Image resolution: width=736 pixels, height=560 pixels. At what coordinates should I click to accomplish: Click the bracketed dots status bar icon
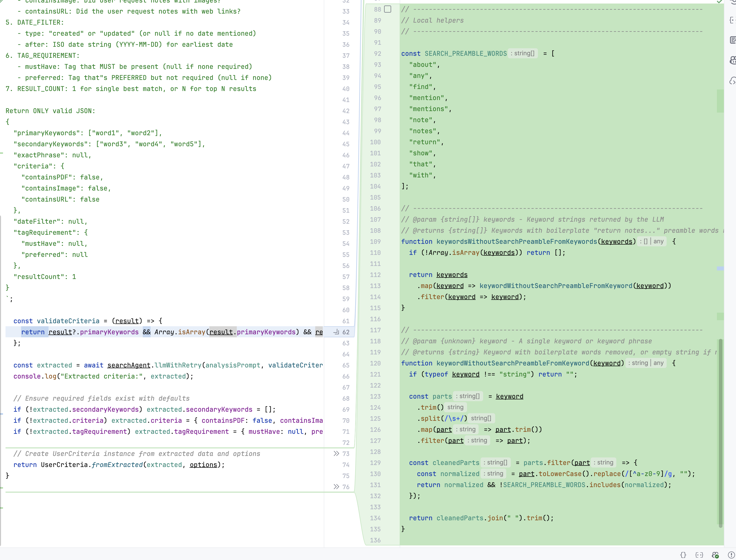(699, 555)
